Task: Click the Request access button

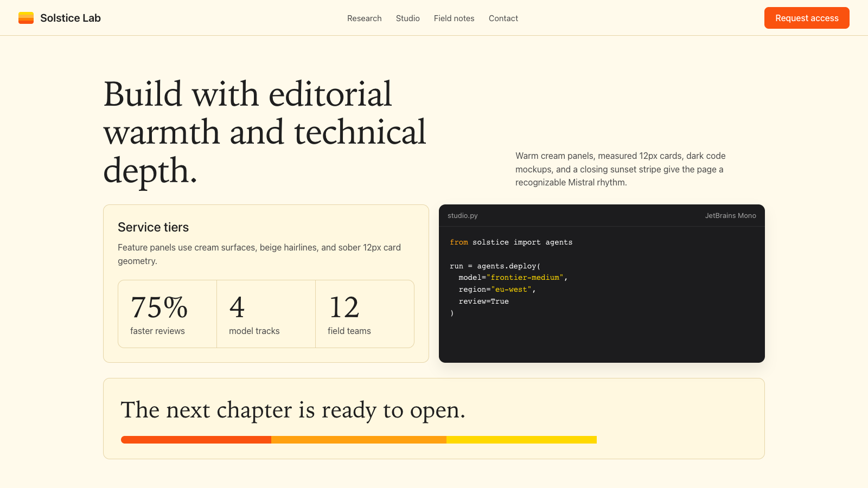Action: [807, 18]
